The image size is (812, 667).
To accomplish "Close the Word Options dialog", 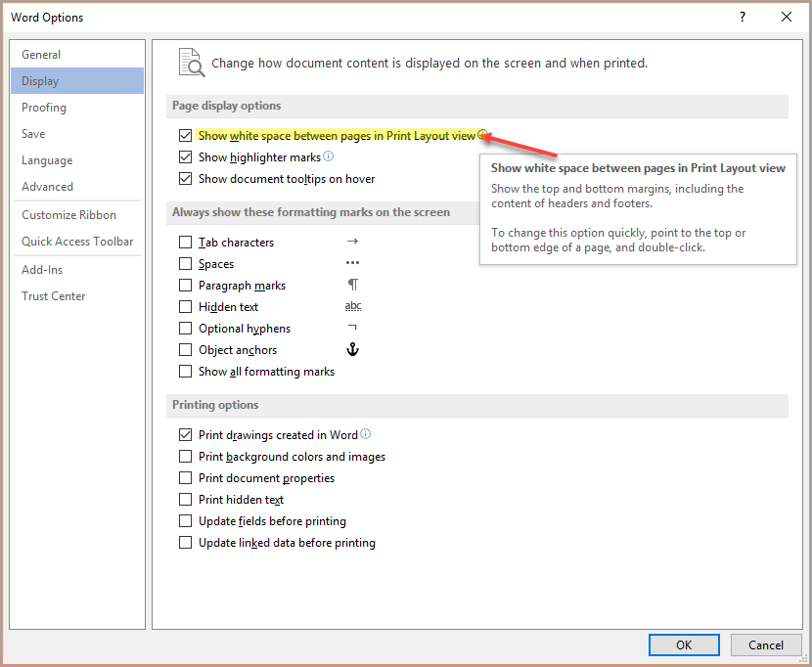I will (x=787, y=17).
